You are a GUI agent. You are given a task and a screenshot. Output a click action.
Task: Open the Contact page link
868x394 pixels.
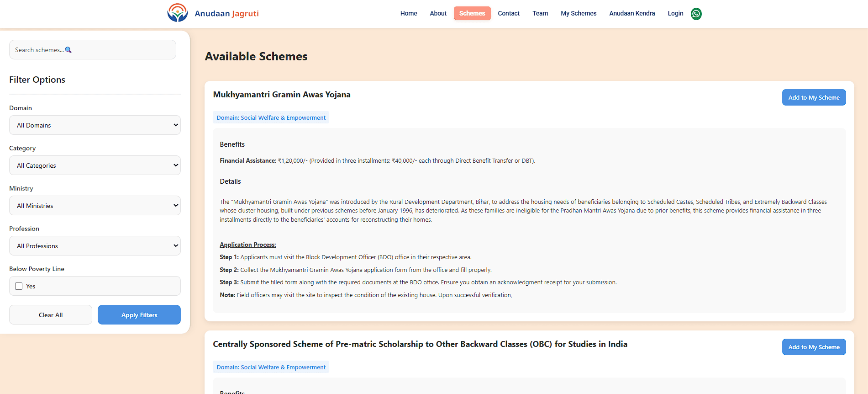pos(509,13)
